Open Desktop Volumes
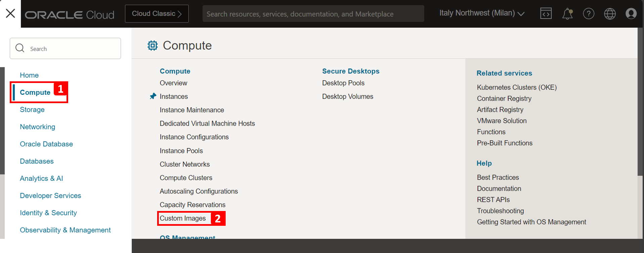Image resolution: width=644 pixels, height=253 pixels. point(348,96)
